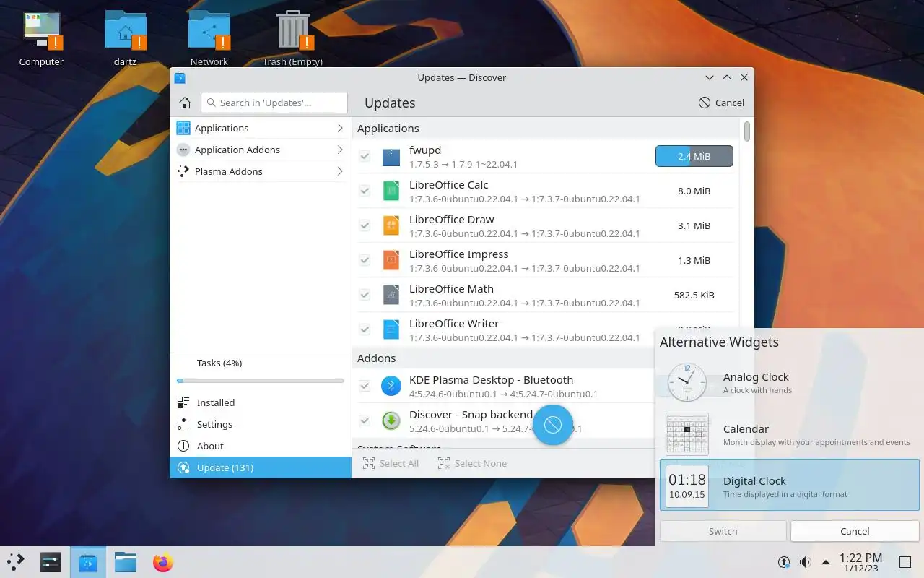Click the LibreOffice Math icon
The image size is (924, 578).
pyautogui.click(x=391, y=295)
